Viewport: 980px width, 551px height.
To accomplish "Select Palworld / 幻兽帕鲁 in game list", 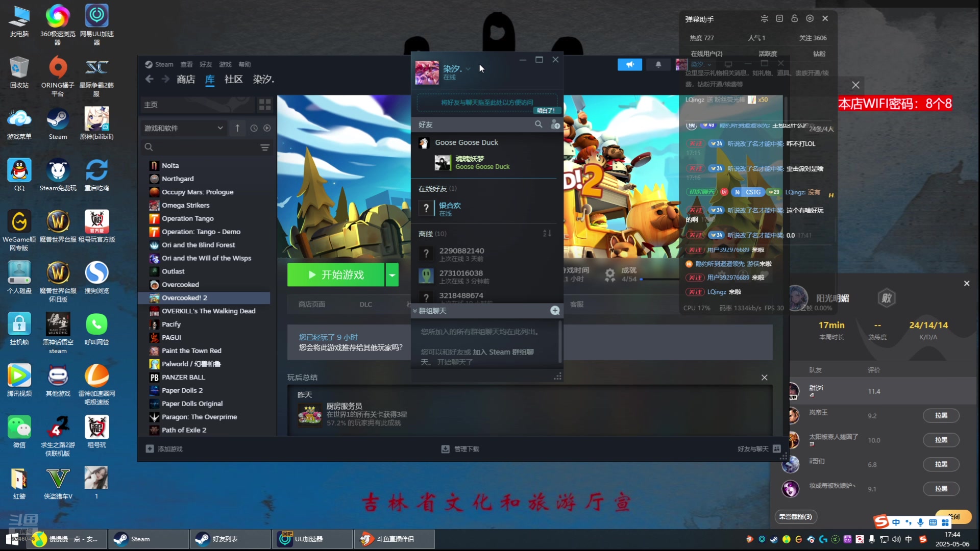I will point(204,364).
